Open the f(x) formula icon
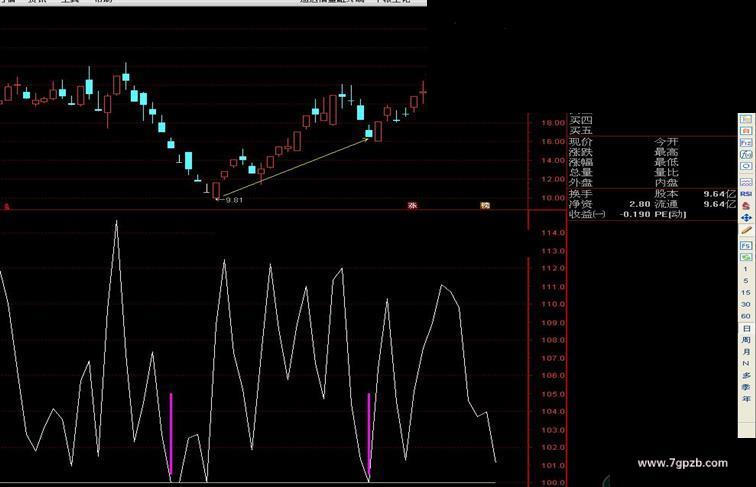The height and width of the screenshot is (487, 756). (746, 155)
